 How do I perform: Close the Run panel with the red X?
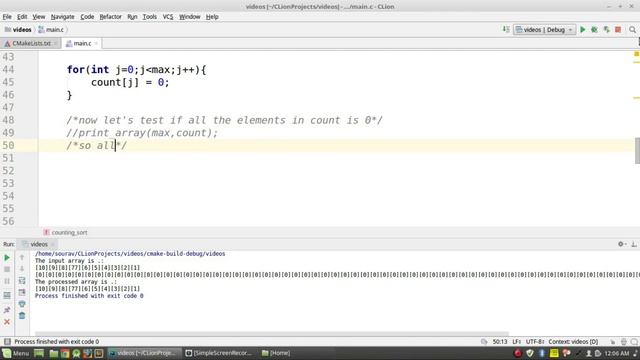(7, 322)
